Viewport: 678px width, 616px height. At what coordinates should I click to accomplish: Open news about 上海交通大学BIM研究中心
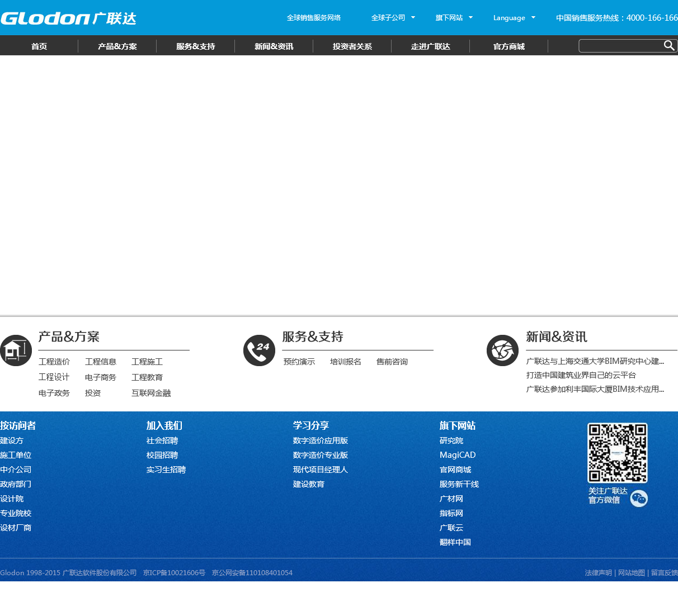(x=595, y=361)
